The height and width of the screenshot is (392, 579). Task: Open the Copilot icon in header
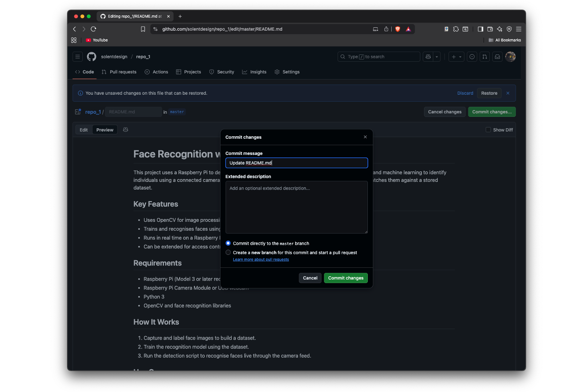[x=428, y=57]
